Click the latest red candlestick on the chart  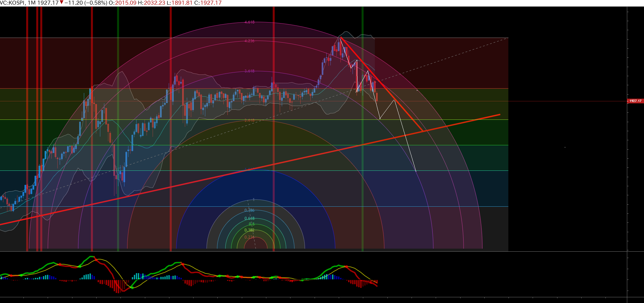pyautogui.click(x=377, y=97)
